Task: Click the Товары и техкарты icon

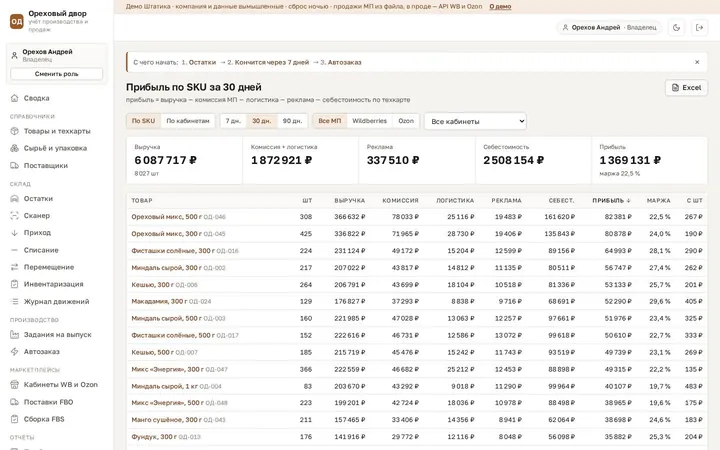Action: [x=14, y=131]
